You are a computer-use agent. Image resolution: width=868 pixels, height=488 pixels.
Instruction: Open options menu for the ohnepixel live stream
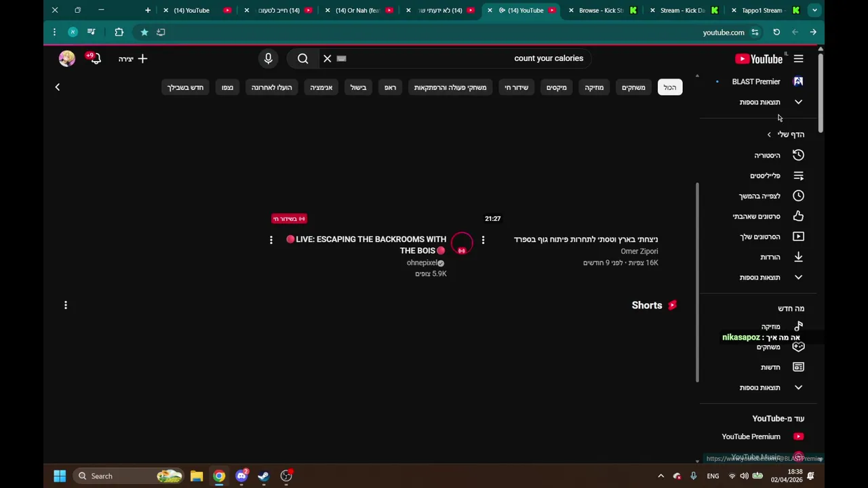[x=271, y=240]
